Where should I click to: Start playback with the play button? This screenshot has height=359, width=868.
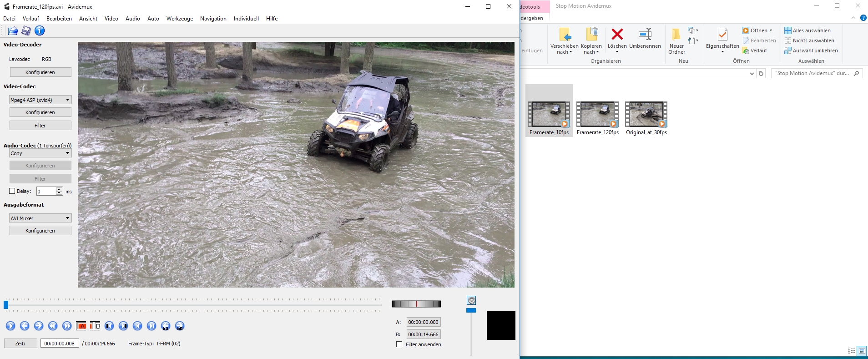[x=10, y=326]
